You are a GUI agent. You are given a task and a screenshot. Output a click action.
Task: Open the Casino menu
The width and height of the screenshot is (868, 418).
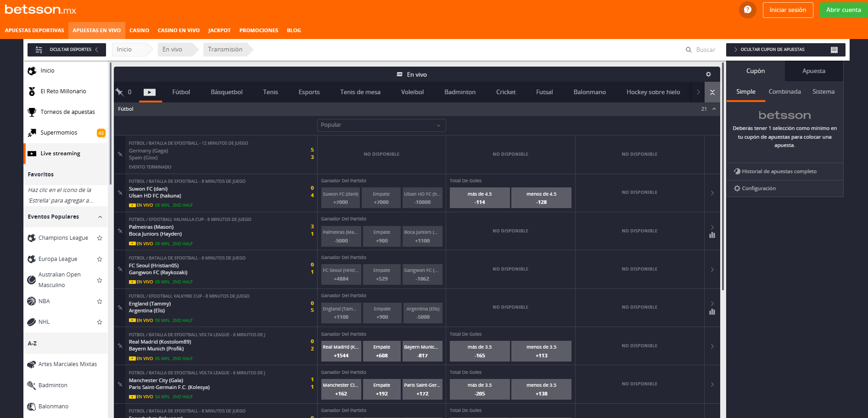(139, 30)
